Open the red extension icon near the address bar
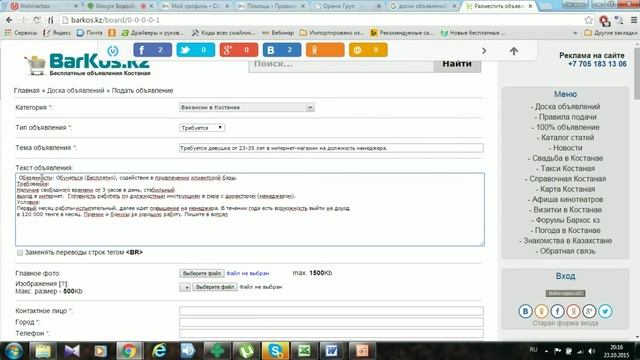640x360 pixels. tap(604, 20)
